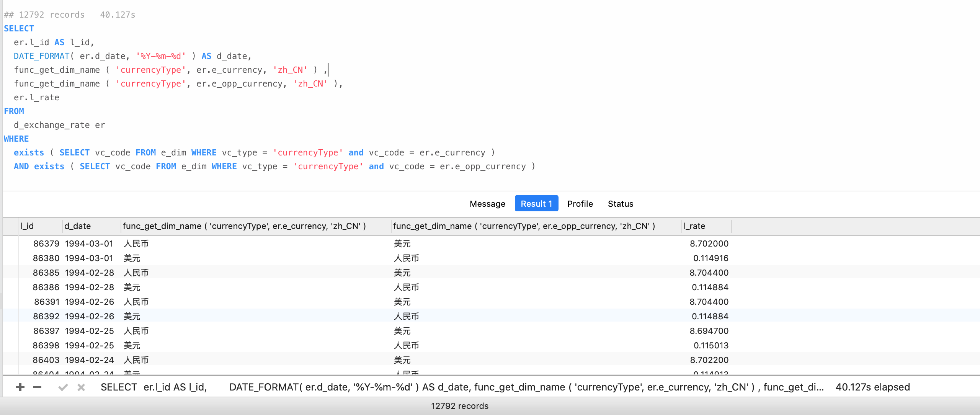Click the add record plus icon

(20, 387)
